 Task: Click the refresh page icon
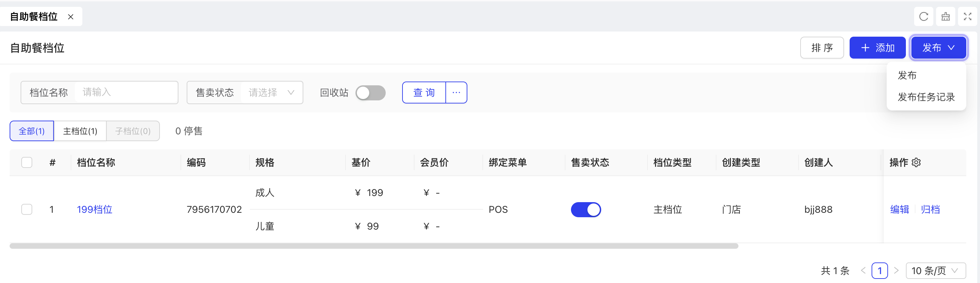click(923, 17)
